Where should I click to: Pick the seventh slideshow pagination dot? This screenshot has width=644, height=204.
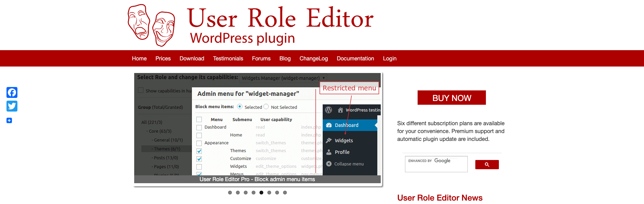(x=277, y=193)
